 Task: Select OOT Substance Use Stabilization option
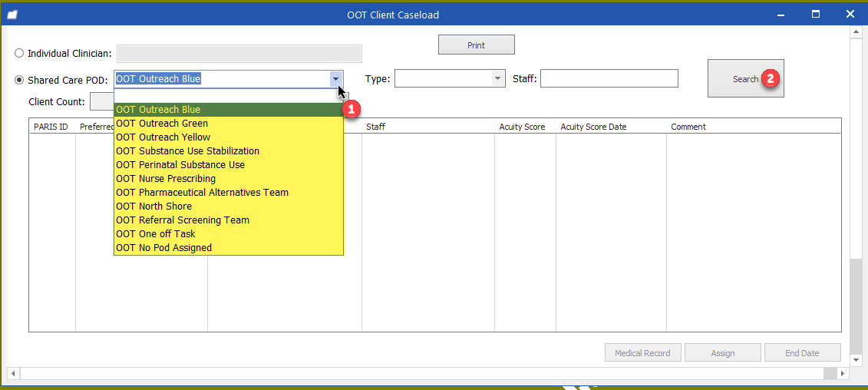[x=187, y=151]
